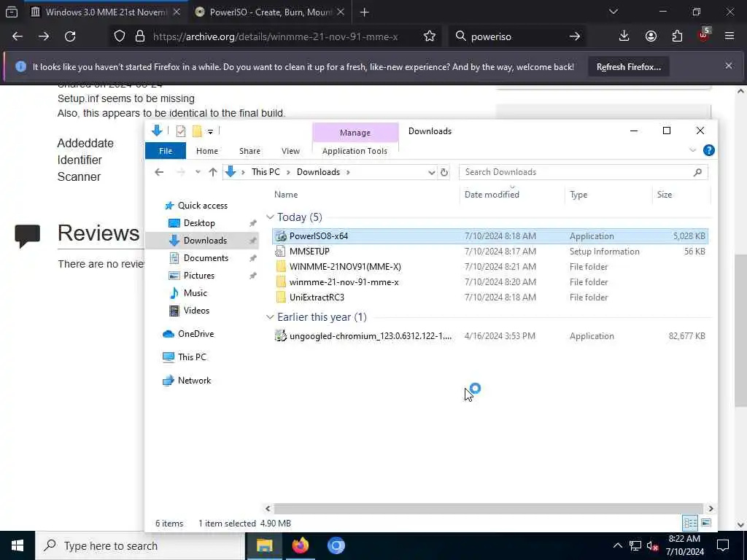Open the notification center icon
The width and height of the screenshot is (747, 560).
click(x=723, y=545)
